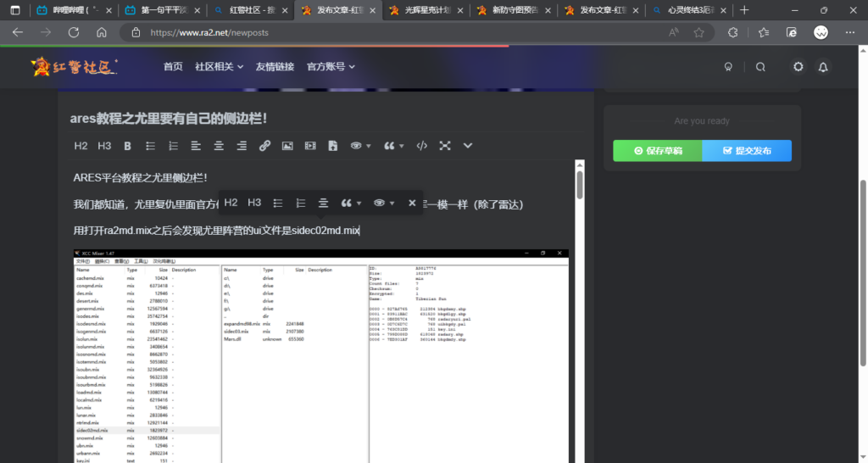Viewport: 868px width, 463px height.
Task: Open hidden content eye dropdown in main toolbar
Action: coord(360,146)
